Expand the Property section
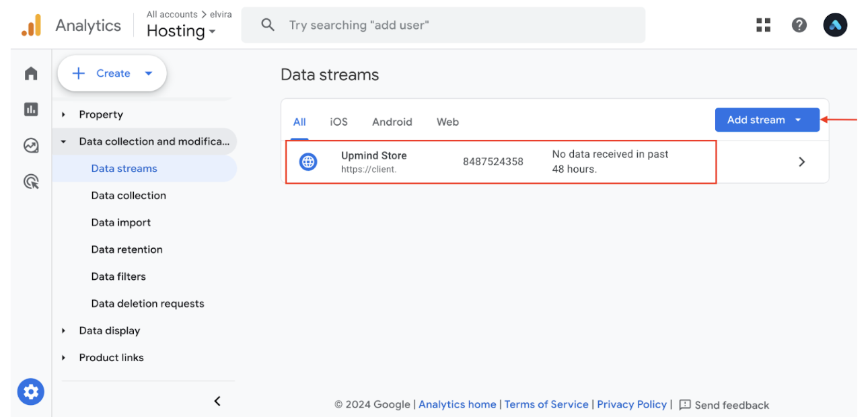868x417 pixels. tap(64, 115)
